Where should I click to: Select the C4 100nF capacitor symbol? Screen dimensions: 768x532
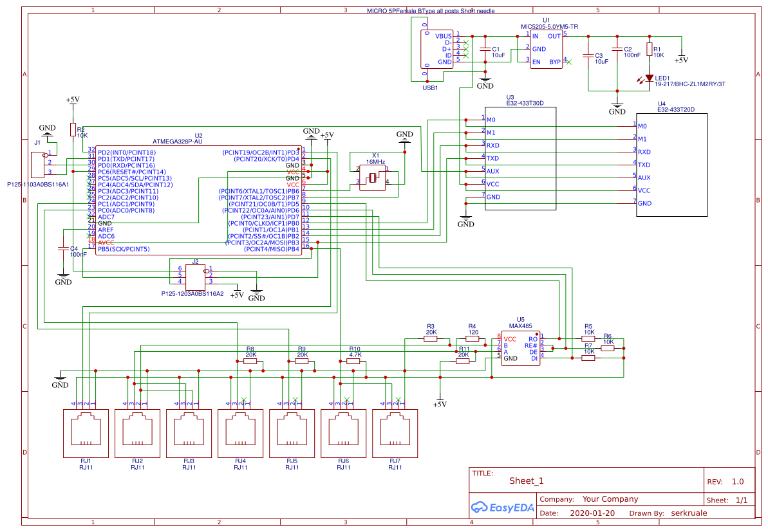(x=63, y=248)
